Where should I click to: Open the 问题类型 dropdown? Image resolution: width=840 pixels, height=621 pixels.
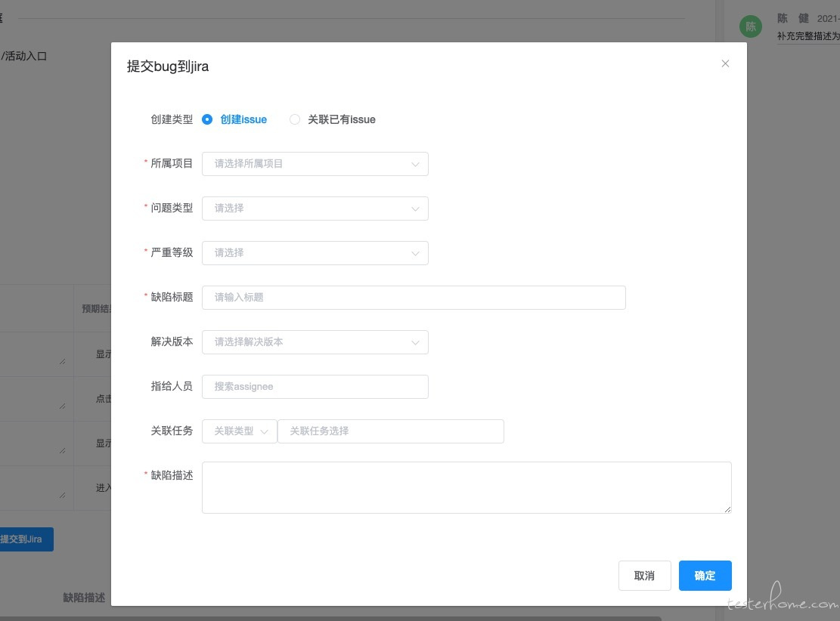click(315, 209)
